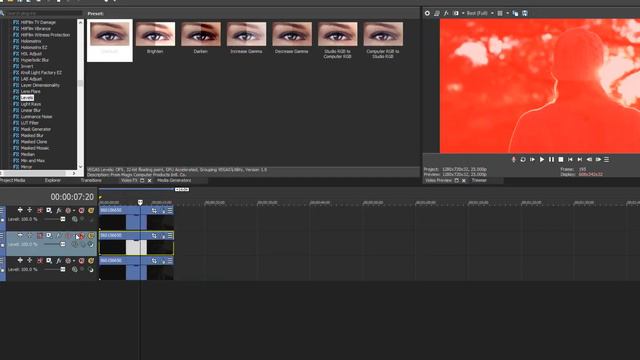Go to end of project in preview transport
The width and height of the screenshot is (640, 360).
[580, 160]
